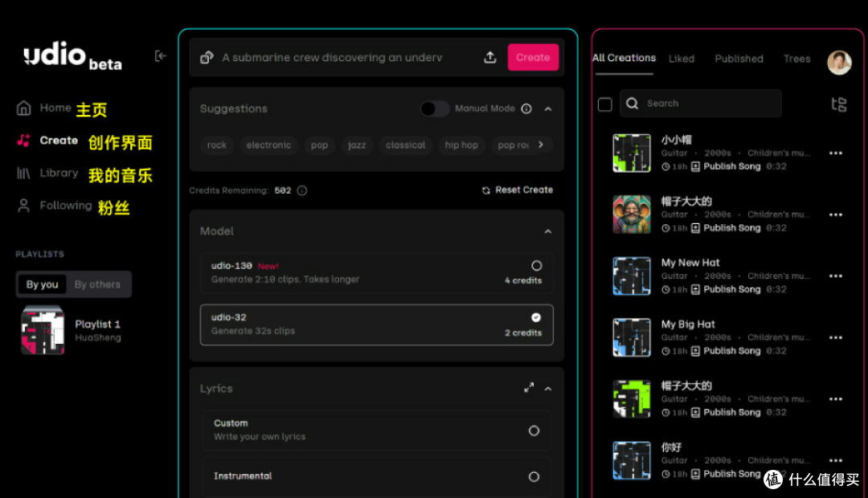Select the jazz suggestion tag

pos(357,145)
